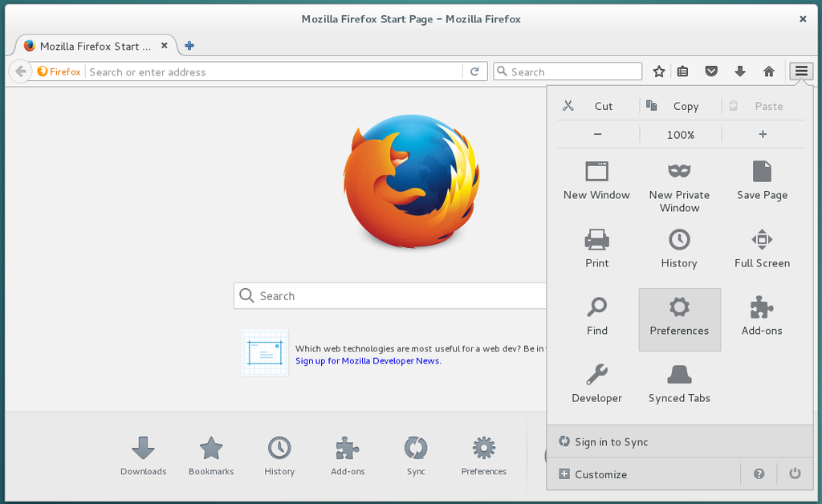
Task: Open Preferences shortcut on start page
Action: [x=484, y=457]
